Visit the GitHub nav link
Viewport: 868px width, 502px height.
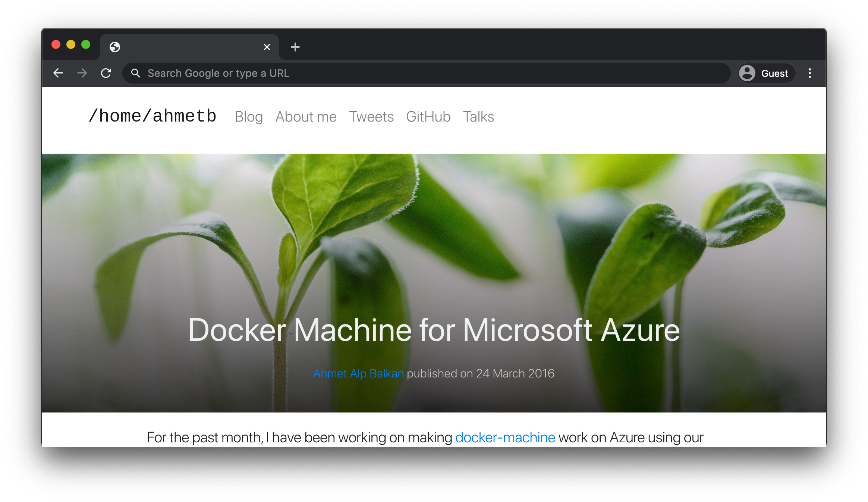[x=428, y=117]
